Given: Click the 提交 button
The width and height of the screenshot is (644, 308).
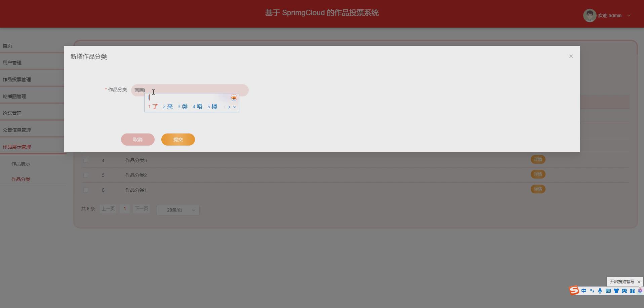Looking at the screenshot, I should [x=178, y=140].
